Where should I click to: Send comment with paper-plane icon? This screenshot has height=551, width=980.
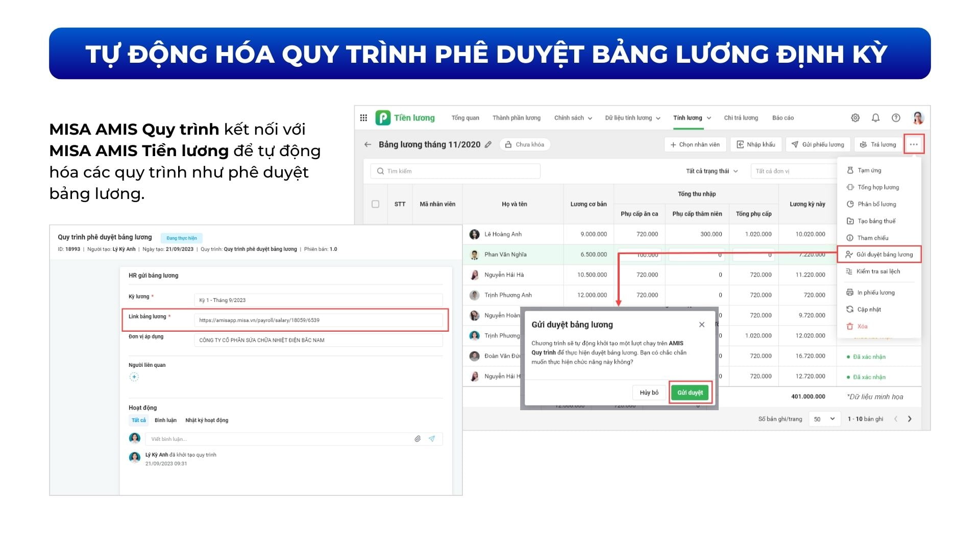[432, 439]
